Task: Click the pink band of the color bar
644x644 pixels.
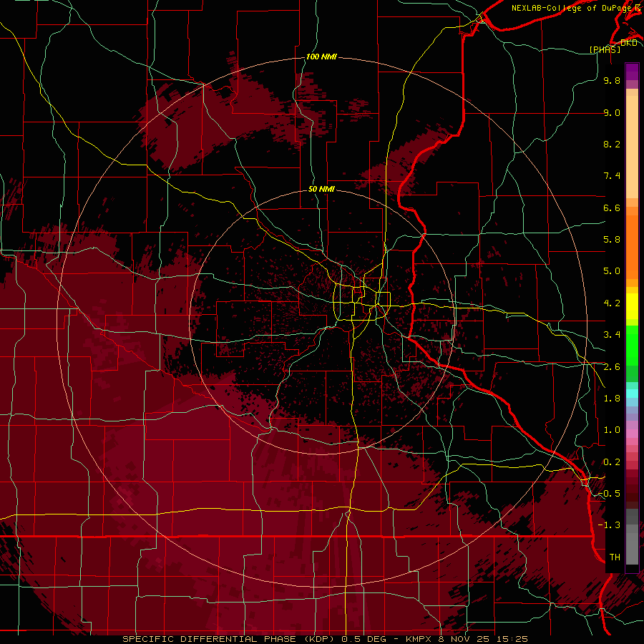Action: (632, 434)
